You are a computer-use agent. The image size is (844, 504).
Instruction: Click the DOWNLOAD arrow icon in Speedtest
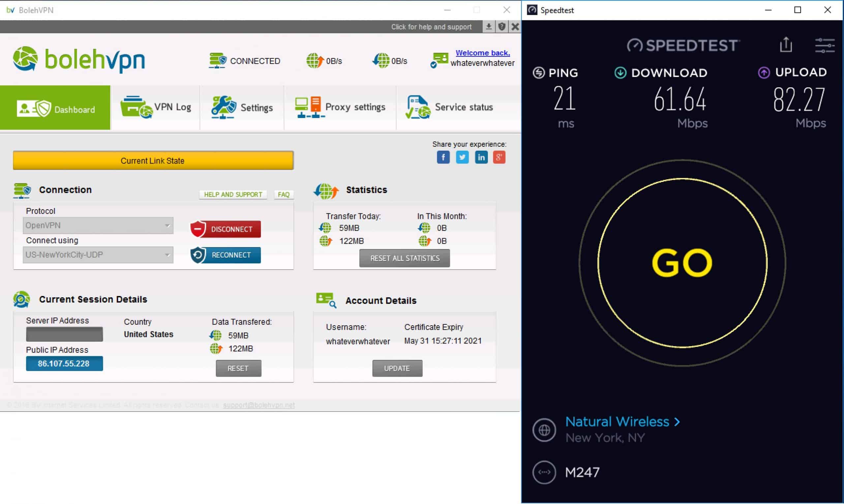620,73
